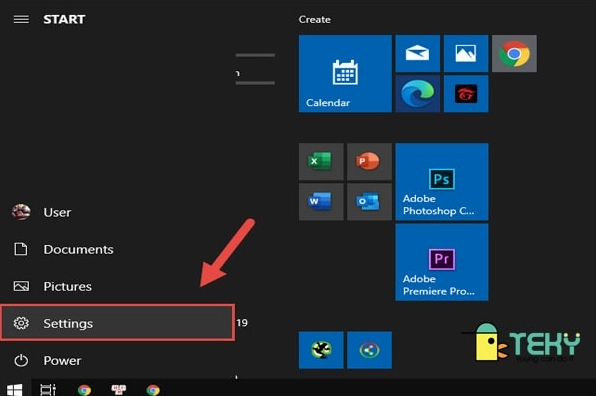
Task: Open Task View on the taskbar
Action: tap(48, 389)
